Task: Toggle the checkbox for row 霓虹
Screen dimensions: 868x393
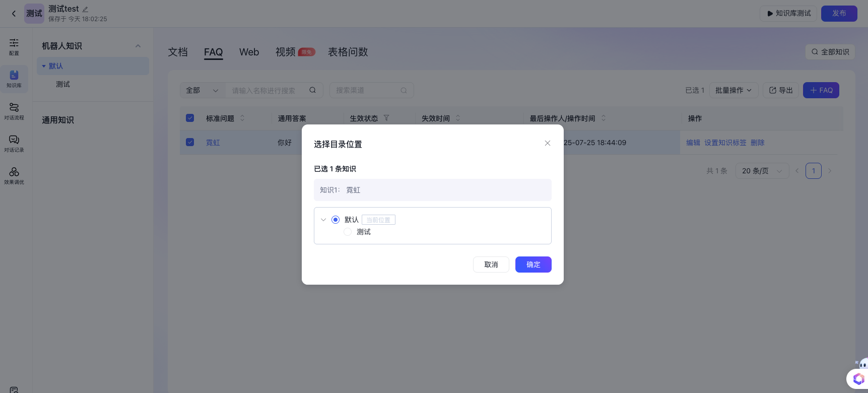Action: pyautogui.click(x=190, y=142)
